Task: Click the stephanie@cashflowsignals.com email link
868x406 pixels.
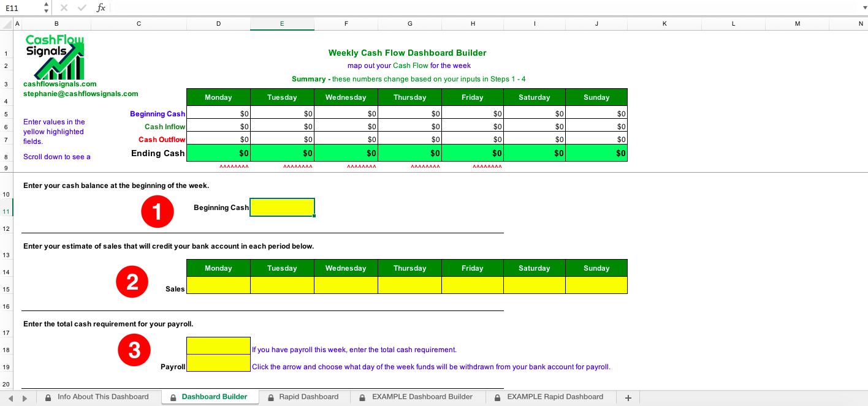Action: [80, 94]
